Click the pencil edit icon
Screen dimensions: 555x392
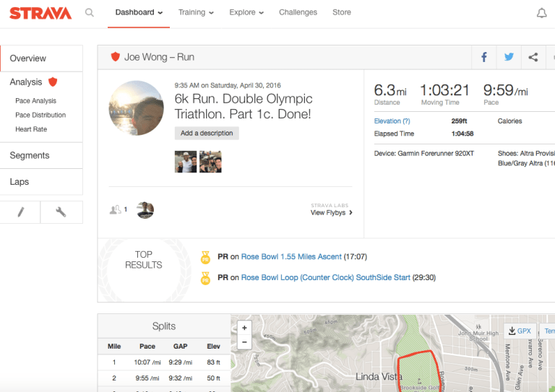point(20,212)
